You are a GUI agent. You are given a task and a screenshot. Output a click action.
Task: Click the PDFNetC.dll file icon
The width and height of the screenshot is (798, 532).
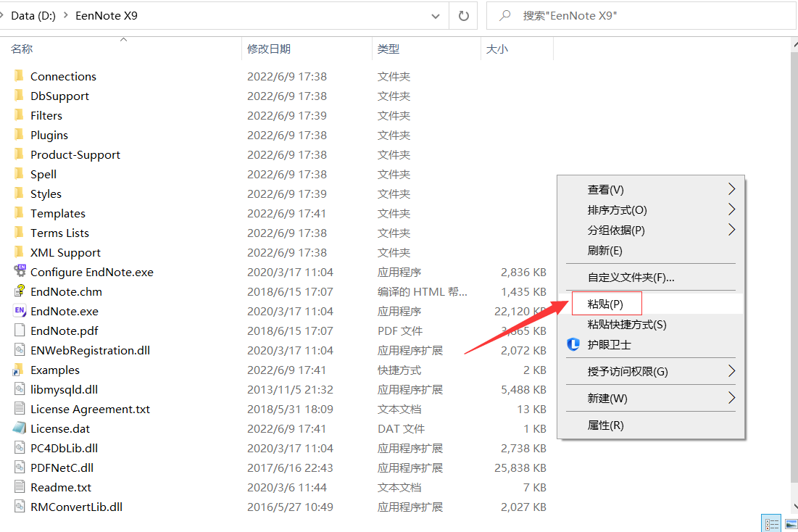point(20,467)
